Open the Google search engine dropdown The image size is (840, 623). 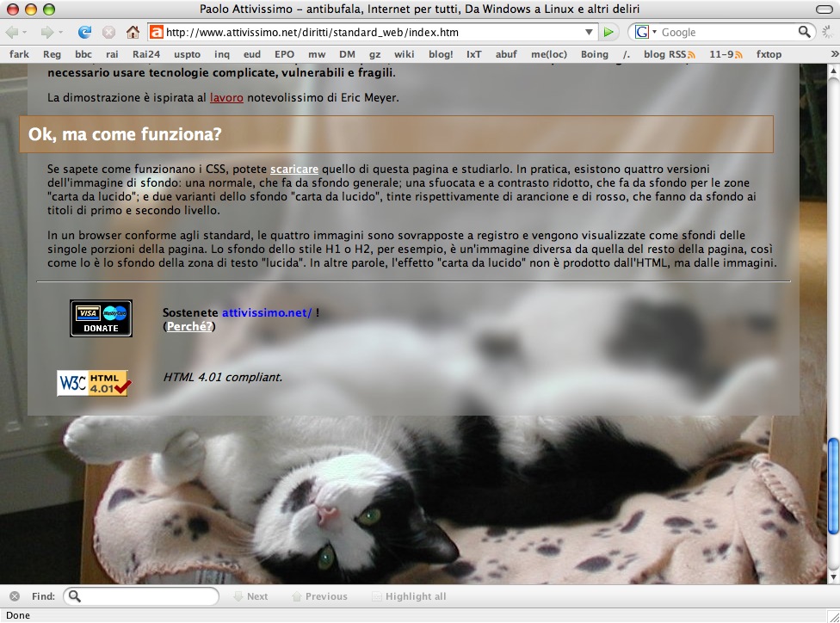click(x=645, y=33)
